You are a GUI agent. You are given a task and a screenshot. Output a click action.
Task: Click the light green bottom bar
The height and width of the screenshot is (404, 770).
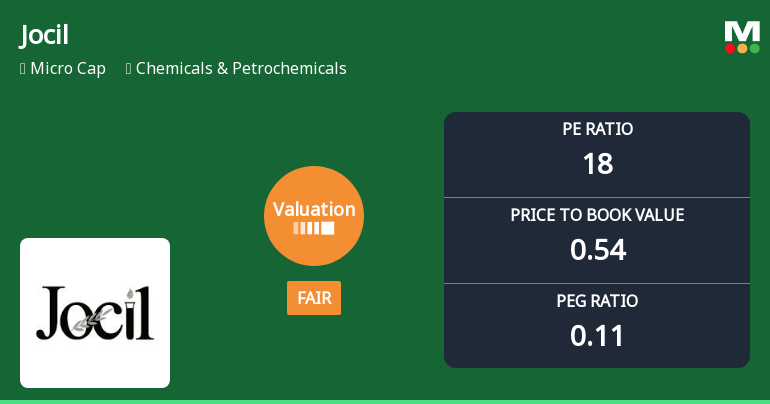click(x=385, y=401)
